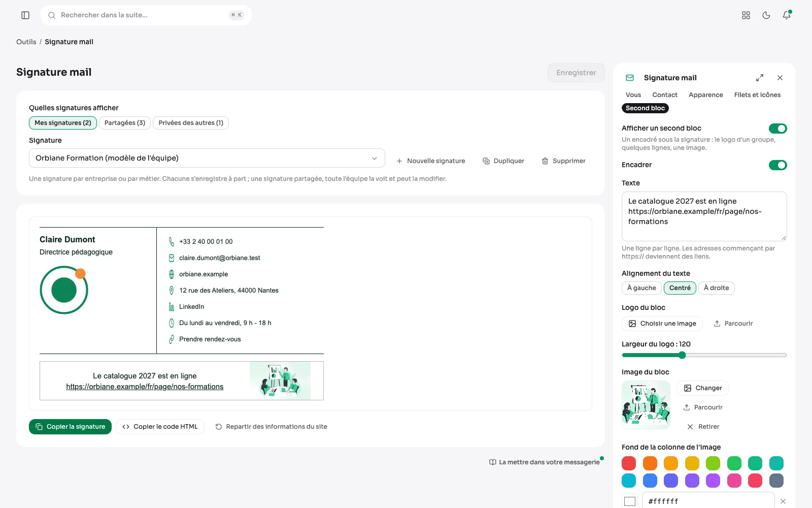Show Partagées (3) signatures
The width and height of the screenshot is (812, 508).
pyautogui.click(x=125, y=123)
